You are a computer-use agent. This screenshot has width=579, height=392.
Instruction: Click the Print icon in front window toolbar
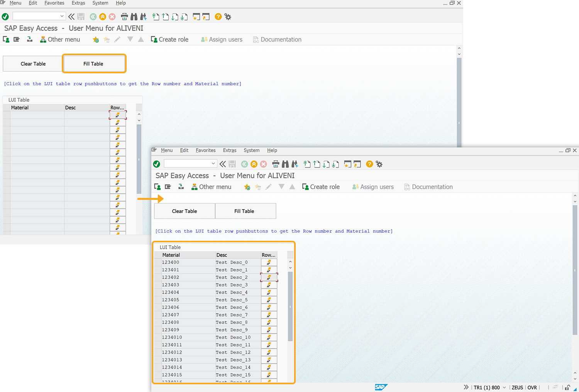(x=276, y=164)
